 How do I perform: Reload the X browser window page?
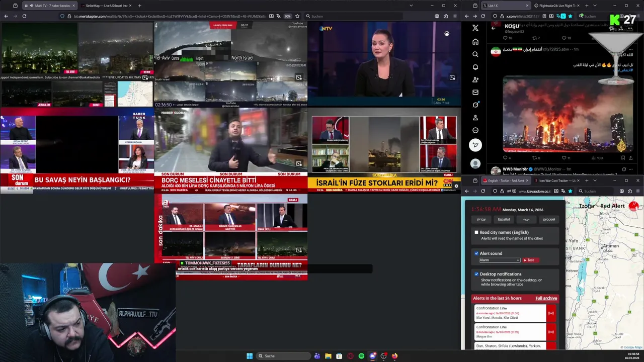tap(483, 16)
